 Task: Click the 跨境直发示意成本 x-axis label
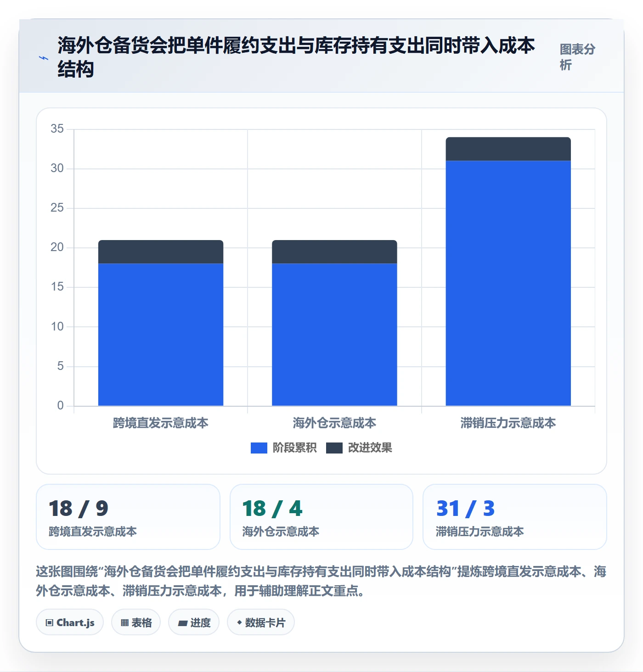click(x=161, y=423)
